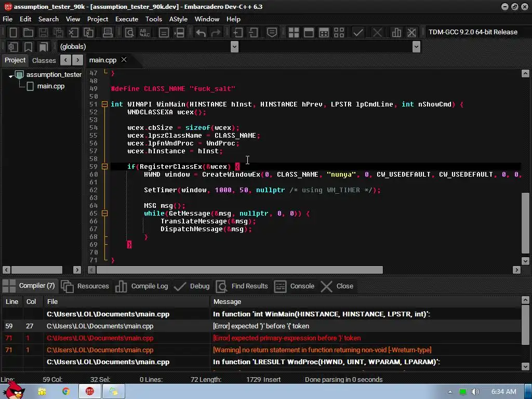
Task: Open Chrome from the taskbar
Action: 66,392
